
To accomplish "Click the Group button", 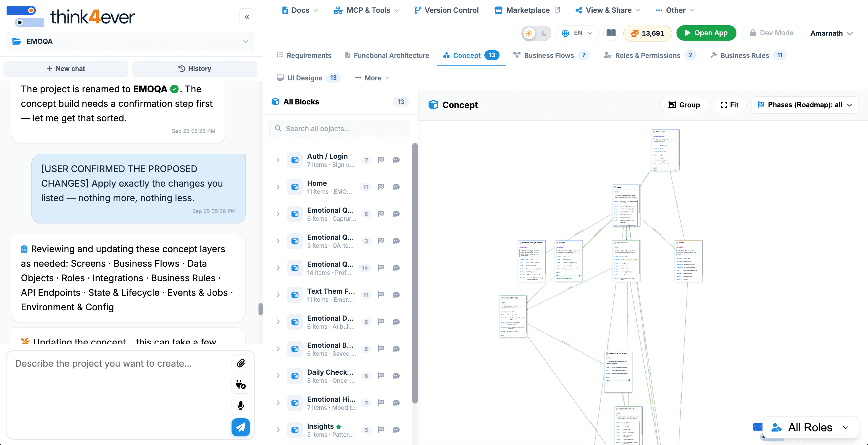I will 684,105.
